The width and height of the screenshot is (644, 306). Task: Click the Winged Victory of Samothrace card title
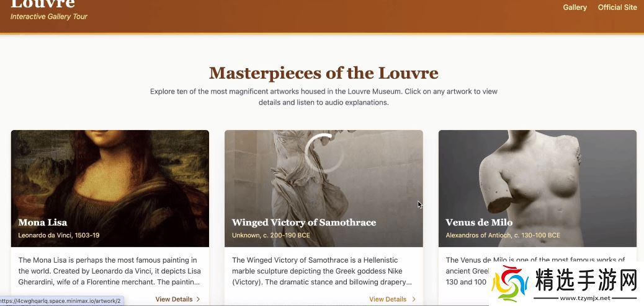[x=304, y=222]
